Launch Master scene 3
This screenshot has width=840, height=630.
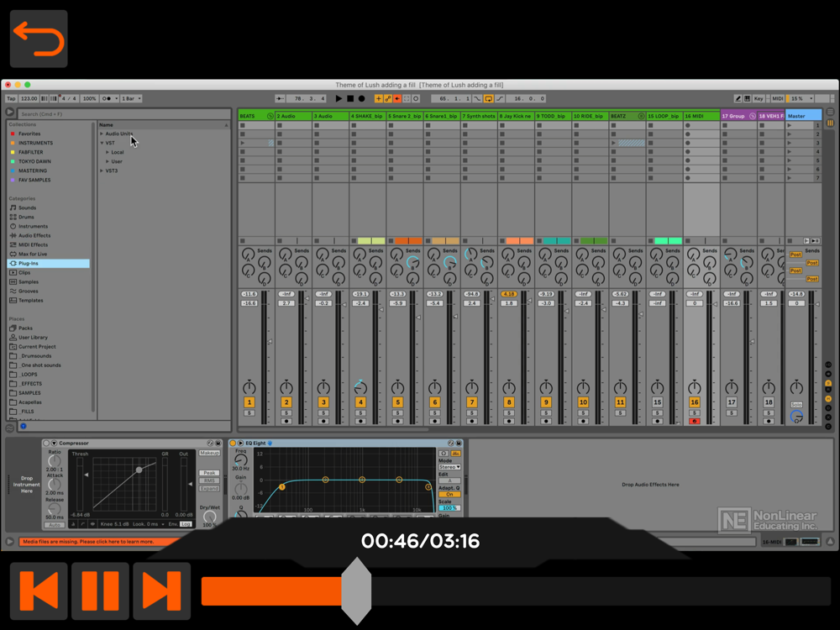[x=790, y=143]
